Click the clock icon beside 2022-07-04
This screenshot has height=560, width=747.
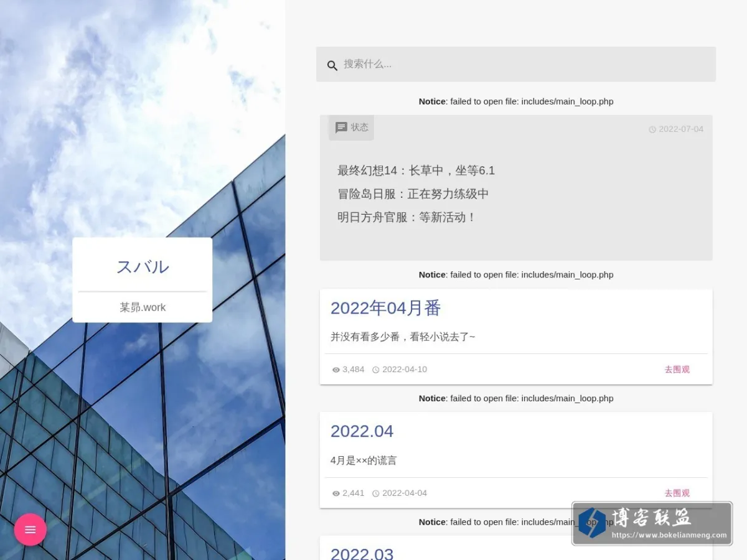click(652, 129)
